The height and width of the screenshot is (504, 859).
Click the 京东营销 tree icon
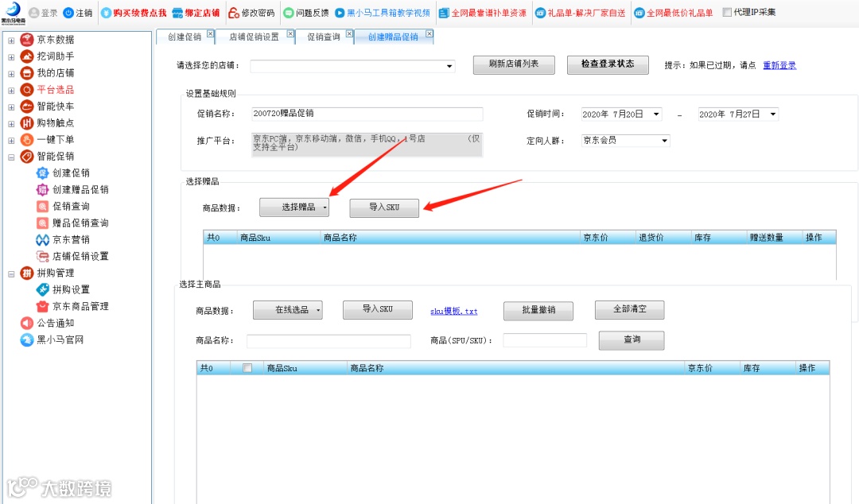(43, 240)
